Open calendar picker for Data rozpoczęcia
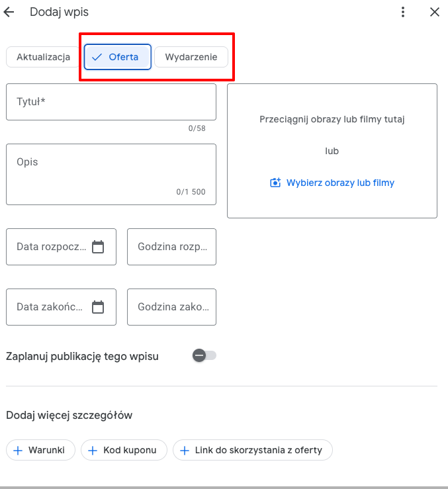This screenshot has width=448, height=489. point(98,247)
